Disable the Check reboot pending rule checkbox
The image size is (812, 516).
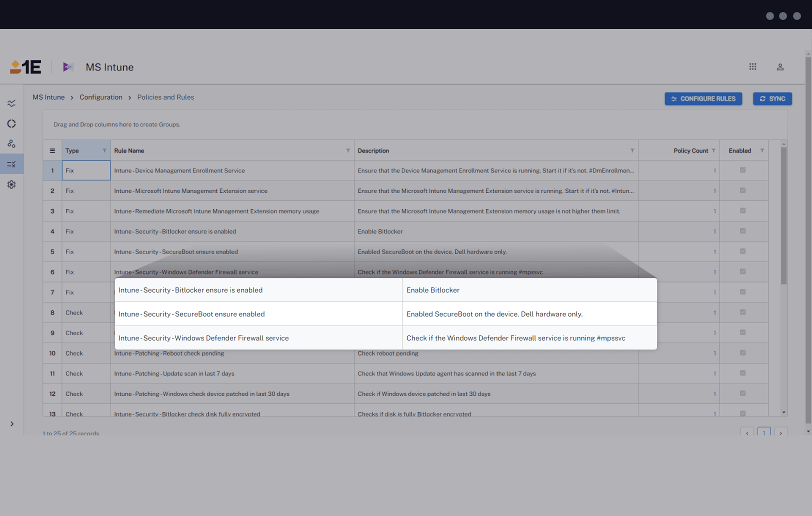tap(742, 352)
